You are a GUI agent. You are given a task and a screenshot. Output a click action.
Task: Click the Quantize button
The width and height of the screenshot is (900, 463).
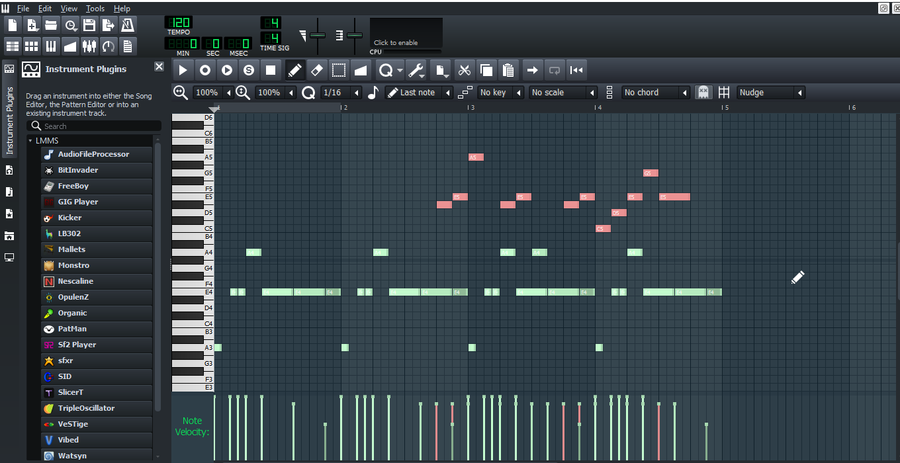(386, 71)
